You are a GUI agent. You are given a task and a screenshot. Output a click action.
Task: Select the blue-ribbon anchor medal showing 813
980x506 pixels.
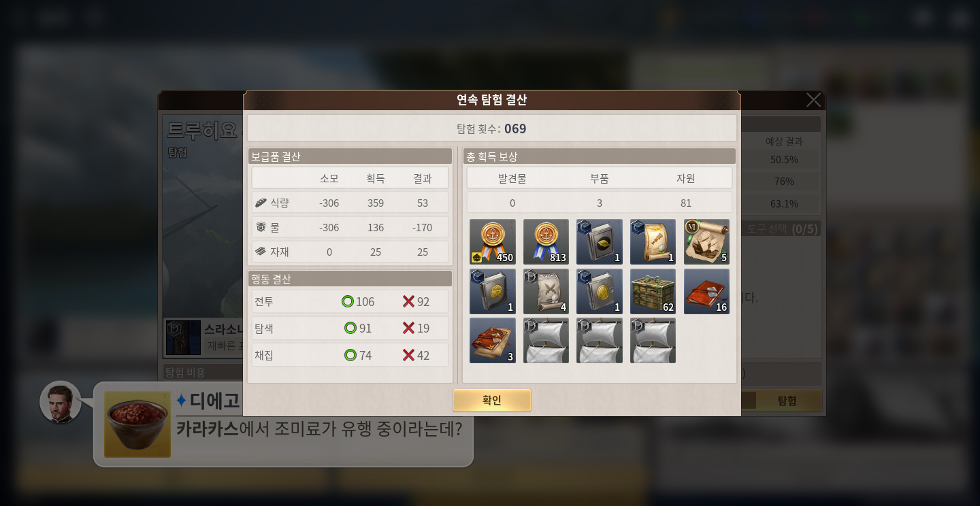click(546, 241)
